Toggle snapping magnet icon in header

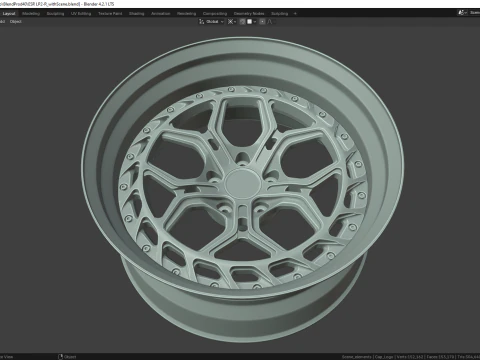pyautogui.click(x=242, y=22)
